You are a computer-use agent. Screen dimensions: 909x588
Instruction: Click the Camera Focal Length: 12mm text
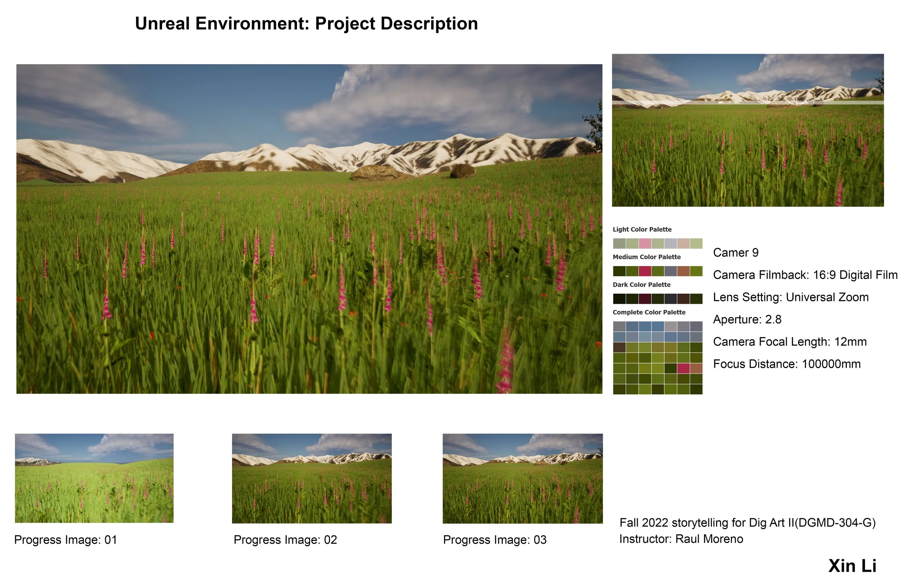(x=790, y=342)
